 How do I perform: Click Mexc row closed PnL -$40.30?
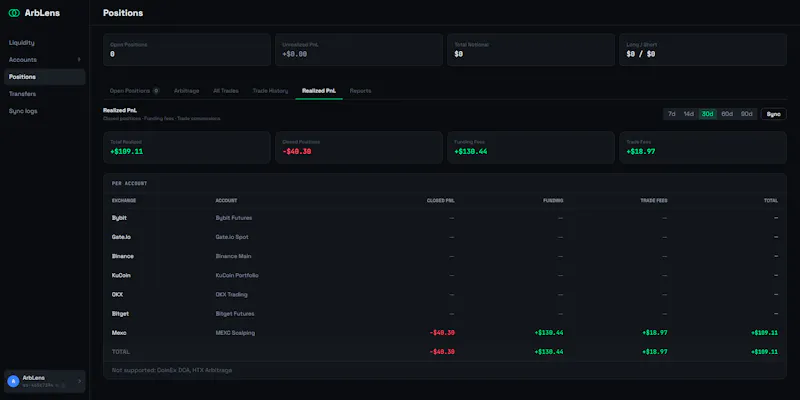pyautogui.click(x=442, y=333)
